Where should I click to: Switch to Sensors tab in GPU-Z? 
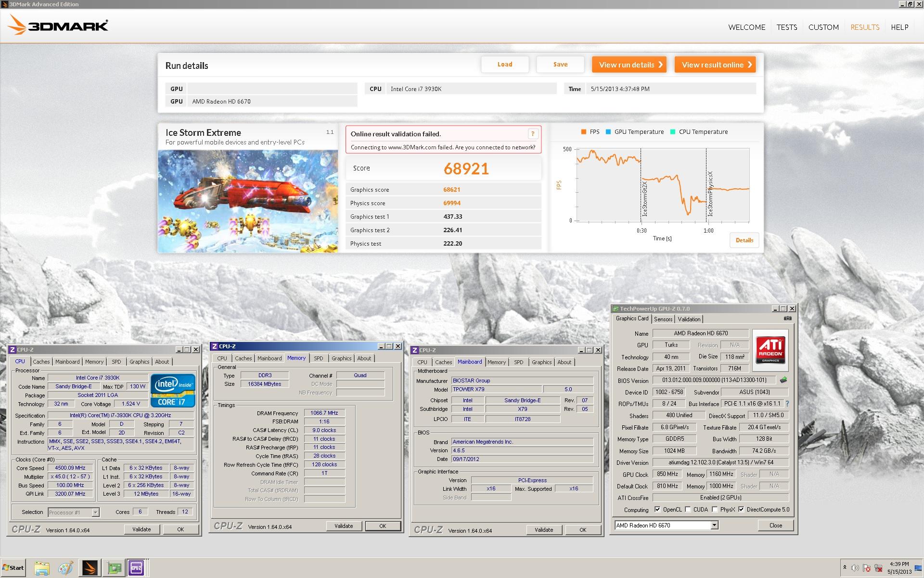(x=663, y=319)
